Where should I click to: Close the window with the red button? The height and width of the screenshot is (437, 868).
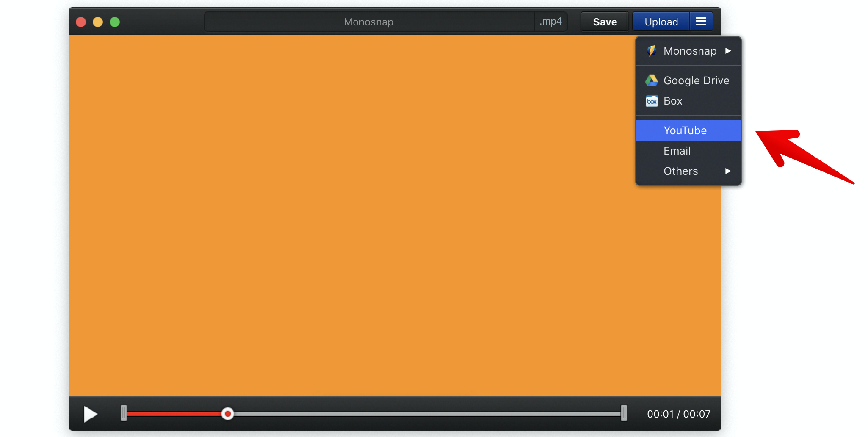81,22
